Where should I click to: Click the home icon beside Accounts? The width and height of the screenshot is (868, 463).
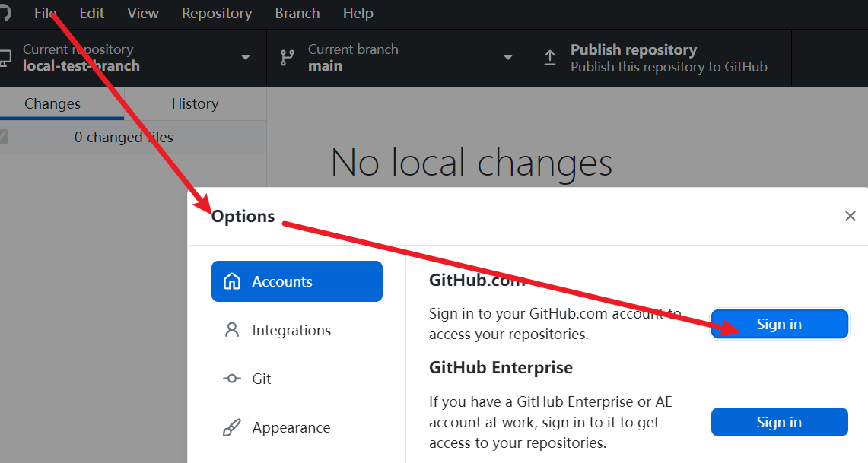232,281
